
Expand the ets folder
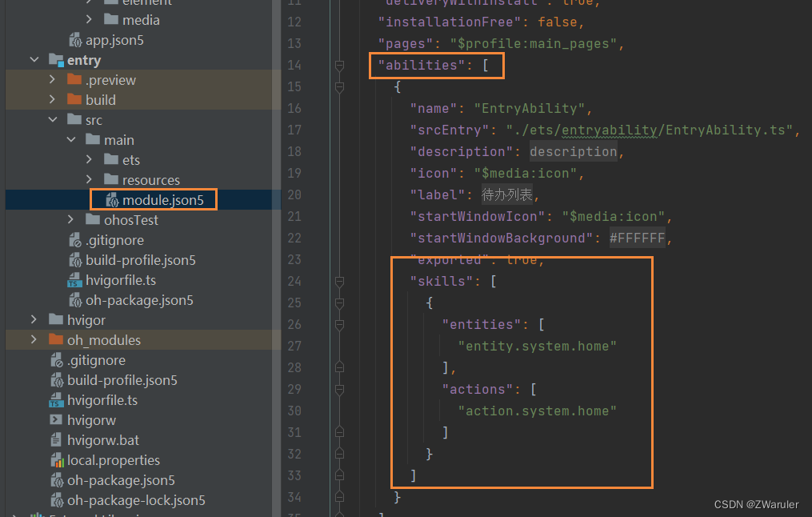click(x=89, y=159)
